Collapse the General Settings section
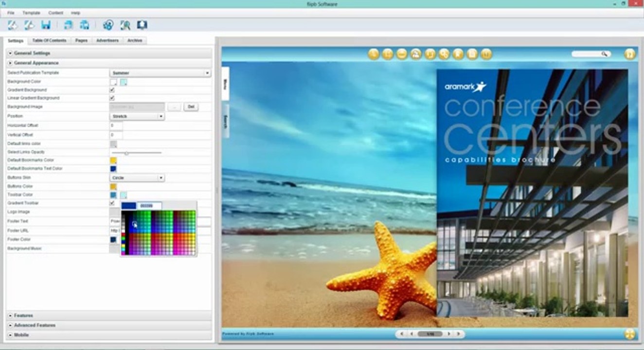This screenshot has height=350, width=644. click(109, 53)
